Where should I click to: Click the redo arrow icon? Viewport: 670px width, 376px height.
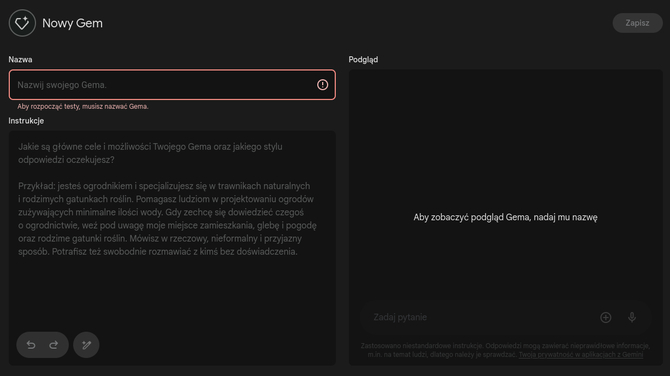click(54, 345)
